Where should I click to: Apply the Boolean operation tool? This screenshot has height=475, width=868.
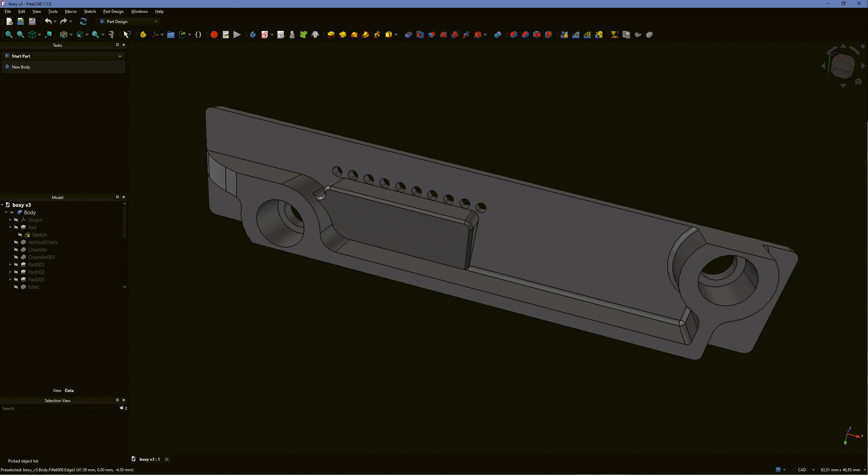[x=498, y=35]
